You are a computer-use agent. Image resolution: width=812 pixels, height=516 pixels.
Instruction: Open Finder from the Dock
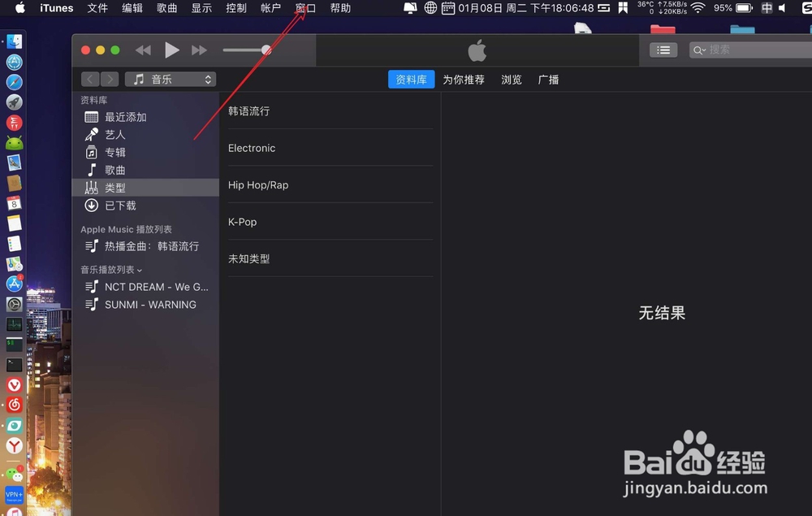pos(14,42)
